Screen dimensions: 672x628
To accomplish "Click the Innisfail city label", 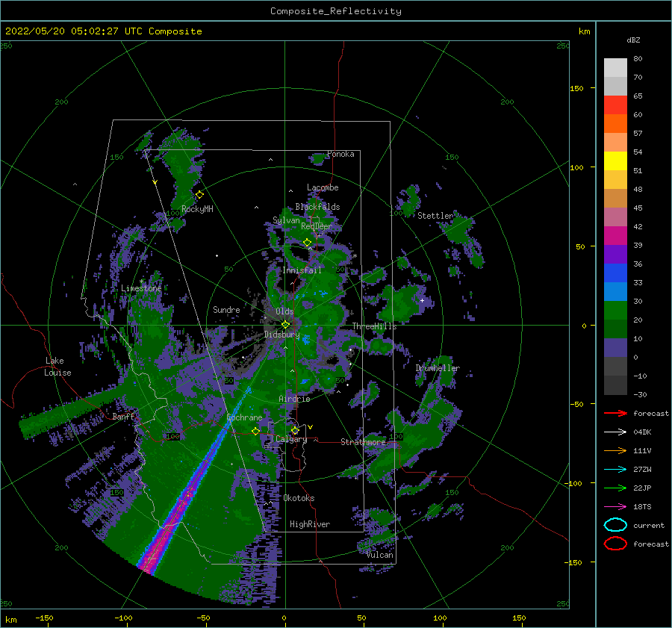I will (302, 270).
